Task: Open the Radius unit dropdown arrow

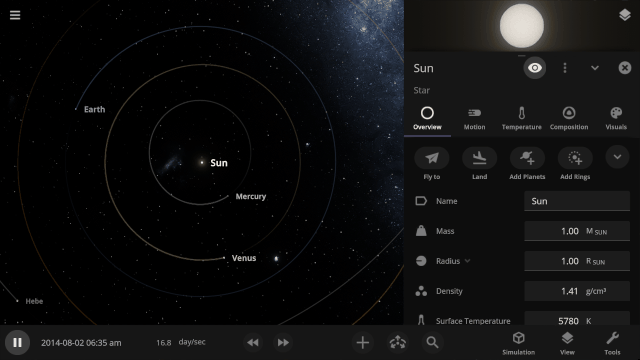Action: (467, 261)
